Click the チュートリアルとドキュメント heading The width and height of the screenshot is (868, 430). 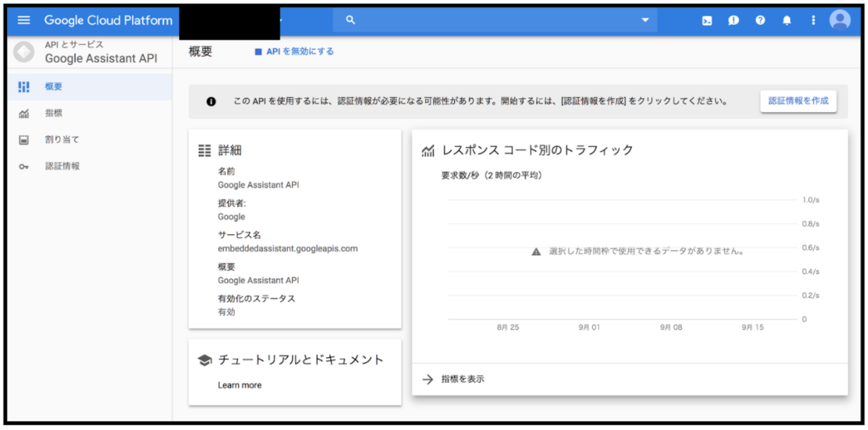click(301, 360)
